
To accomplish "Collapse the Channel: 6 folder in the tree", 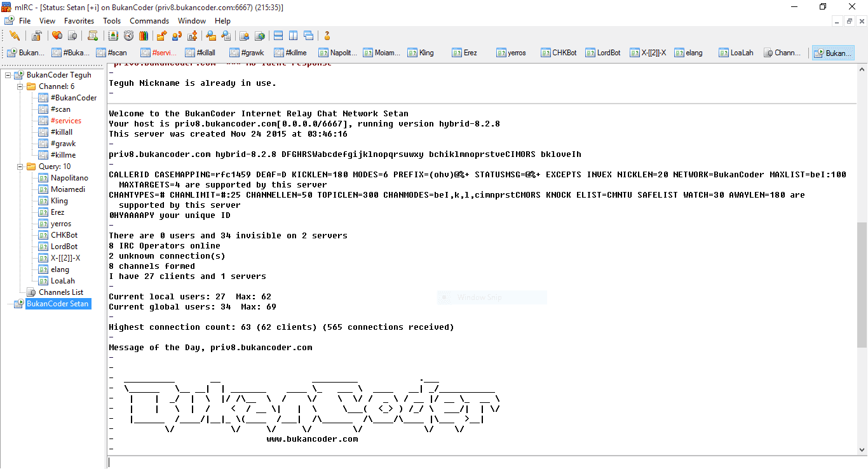I will (20, 86).
